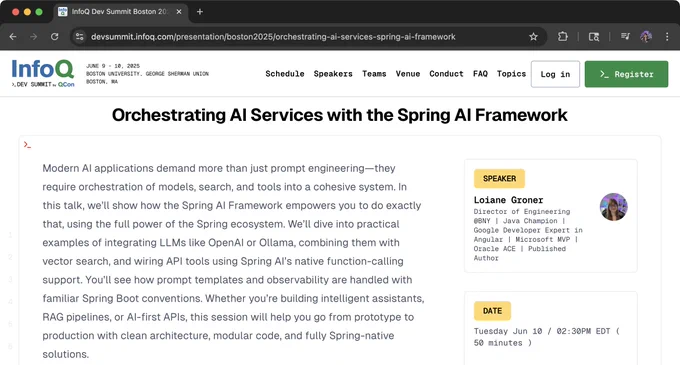Click the paragraph starting 'Modern AI applications'
Screen dimensions: 680x365
point(233,261)
